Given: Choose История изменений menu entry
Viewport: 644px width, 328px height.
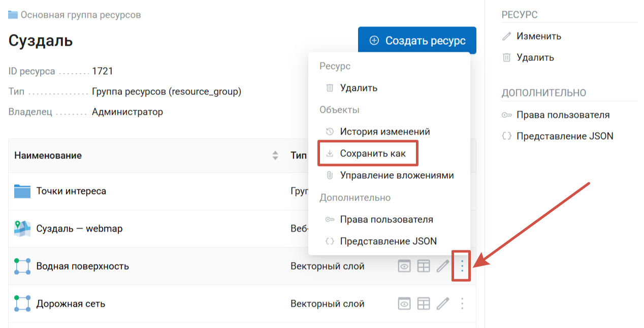Looking at the screenshot, I should coord(384,132).
